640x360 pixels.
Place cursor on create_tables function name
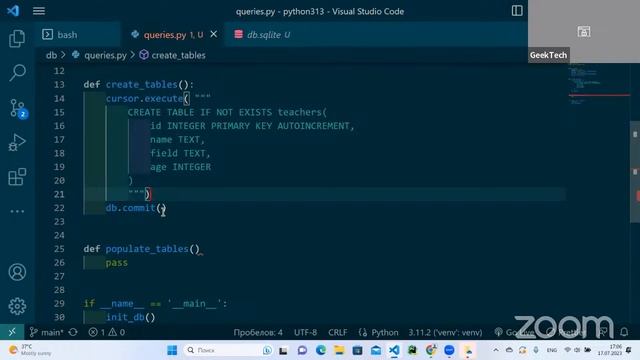[142, 84]
